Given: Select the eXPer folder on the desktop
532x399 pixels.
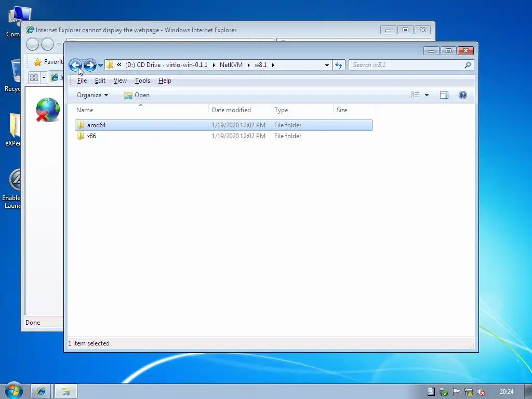Looking at the screenshot, I should 13,129.
